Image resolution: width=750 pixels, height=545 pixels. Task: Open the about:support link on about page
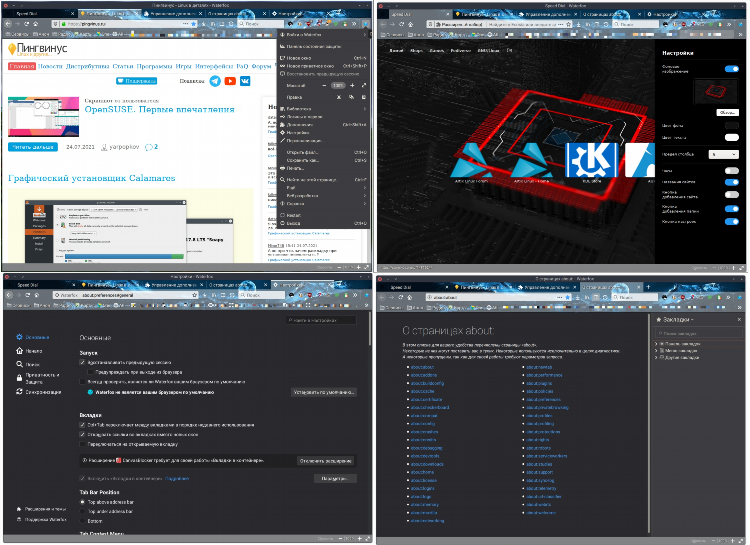click(540, 472)
